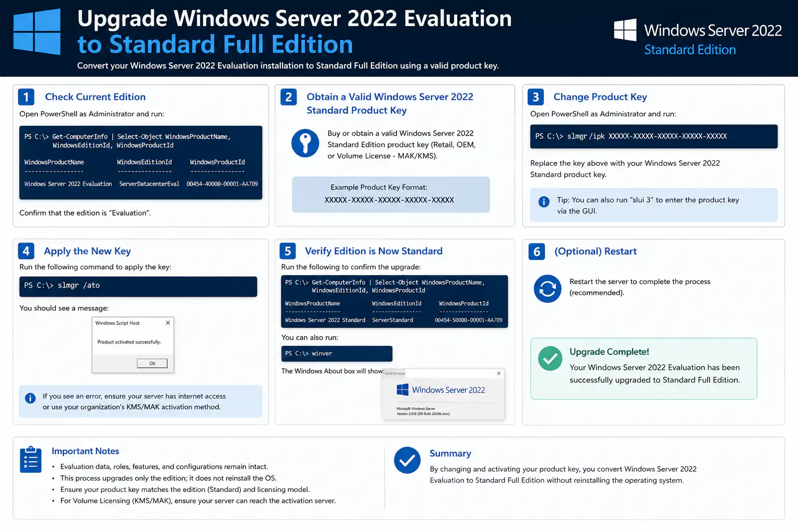Click the 'Windows Server 2022 Evaluation' output value
This screenshot has height=532, width=798.
[68, 184]
